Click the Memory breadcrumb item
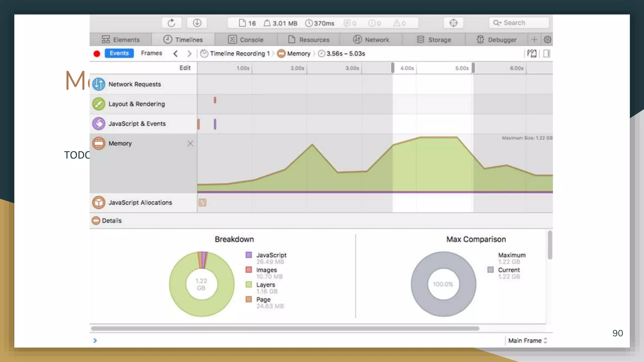Viewport: 644px width, 362px height. [x=294, y=54]
